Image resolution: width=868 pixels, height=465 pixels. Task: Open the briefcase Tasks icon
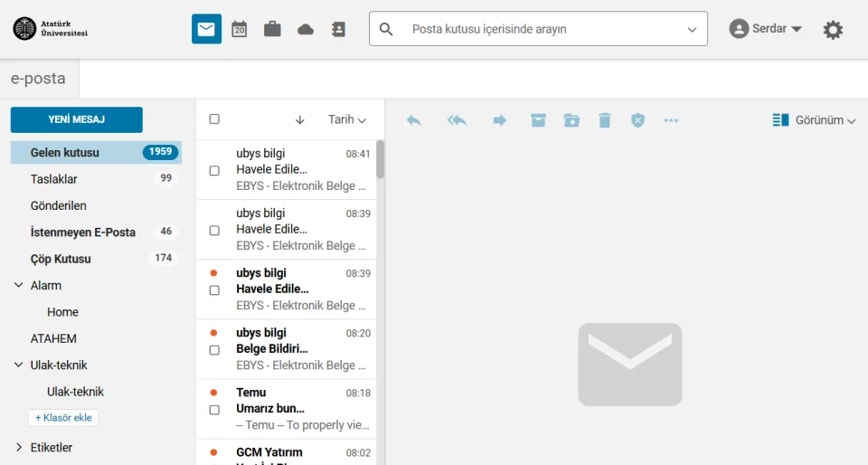[x=272, y=29]
